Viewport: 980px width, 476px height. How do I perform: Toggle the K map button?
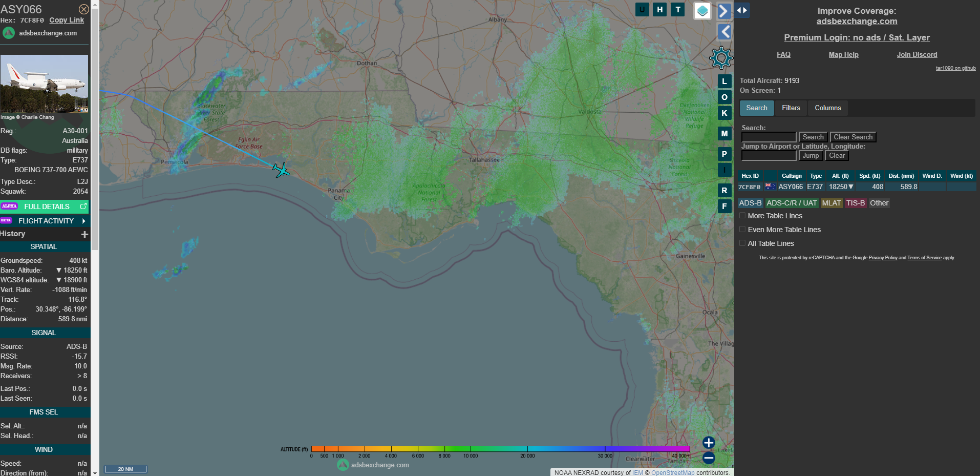click(725, 113)
